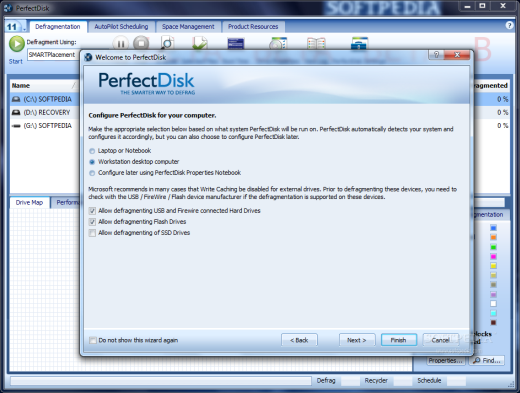Click the Start label under play icon
520x393 pixels.
coord(16,62)
